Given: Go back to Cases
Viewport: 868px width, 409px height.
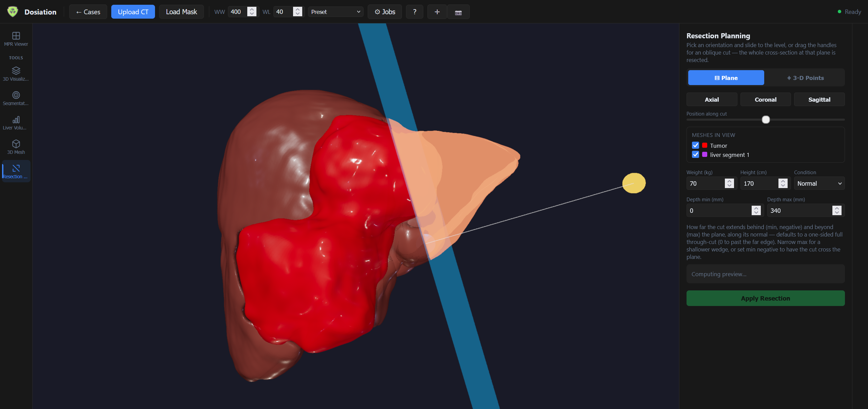Looking at the screenshot, I should click(88, 12).
